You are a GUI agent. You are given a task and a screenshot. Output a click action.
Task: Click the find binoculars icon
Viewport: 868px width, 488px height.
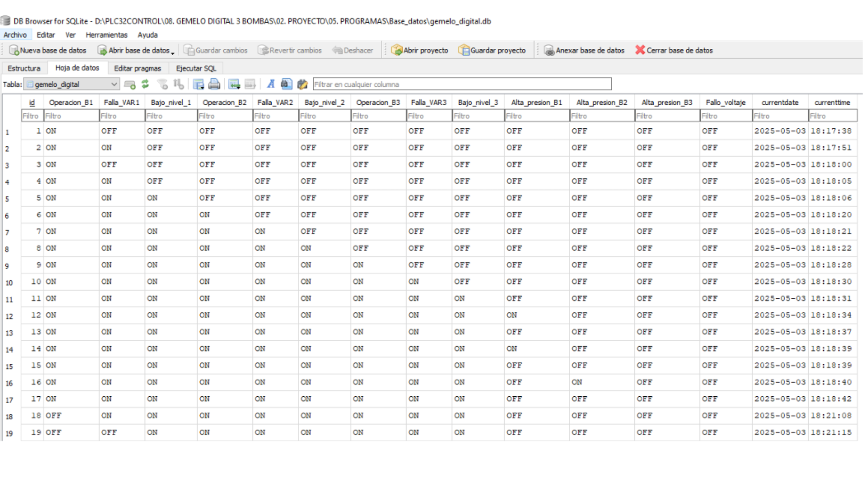(286, 84)
